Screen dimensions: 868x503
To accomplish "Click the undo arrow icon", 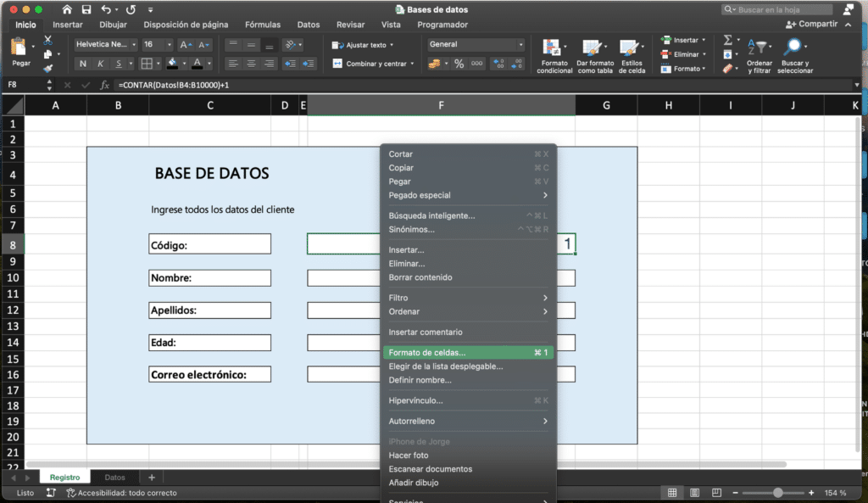I will pyautogui.click(x=106, y=9).
